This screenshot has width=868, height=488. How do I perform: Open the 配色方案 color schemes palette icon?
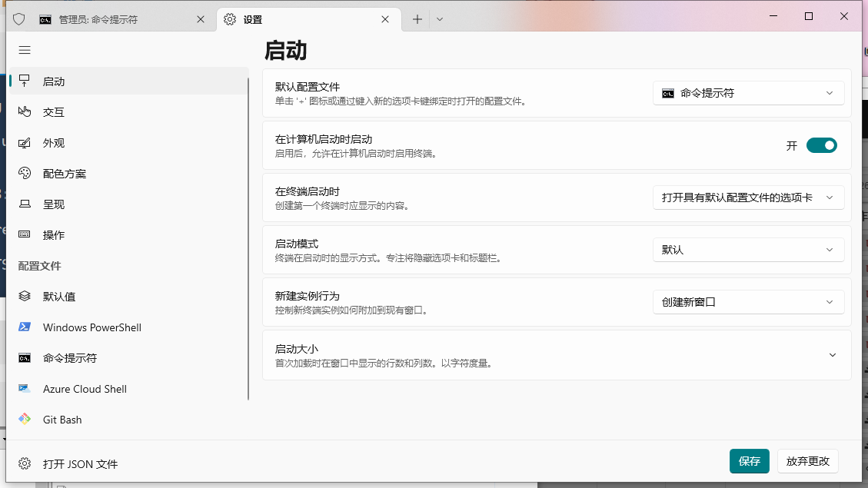25,173
